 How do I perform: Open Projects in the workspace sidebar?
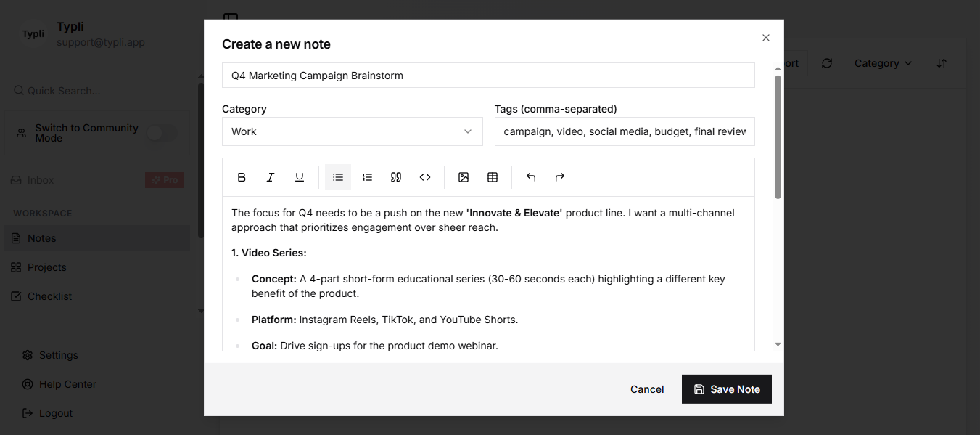point(47,267)
